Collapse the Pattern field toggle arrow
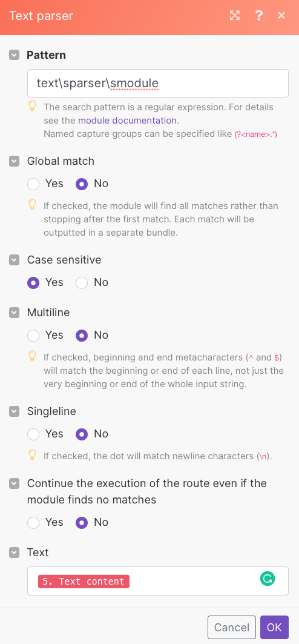Screen dimensions: 299x644 [15, 55]
